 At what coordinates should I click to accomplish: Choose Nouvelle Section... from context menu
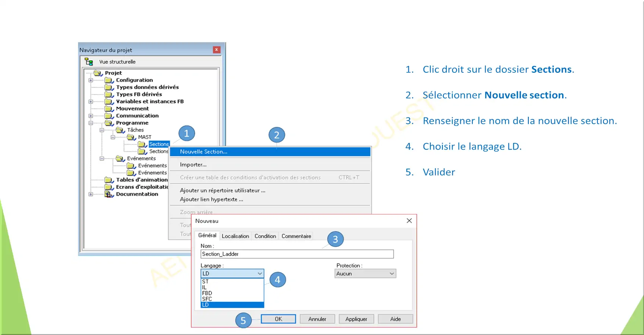pos(270,152)
